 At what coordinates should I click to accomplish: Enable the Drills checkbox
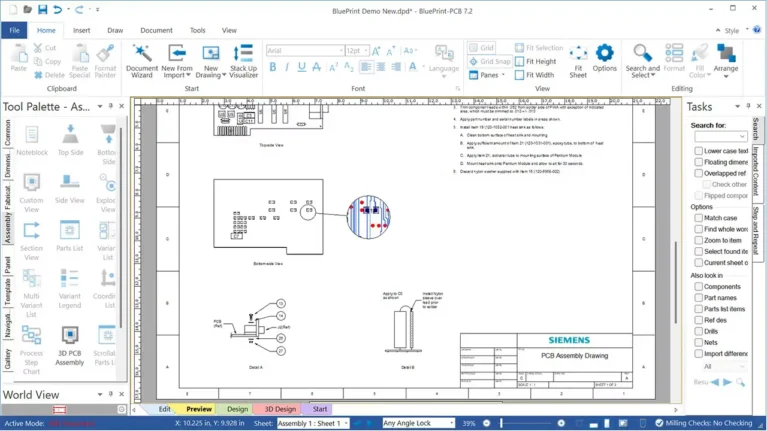pos(699,331)
